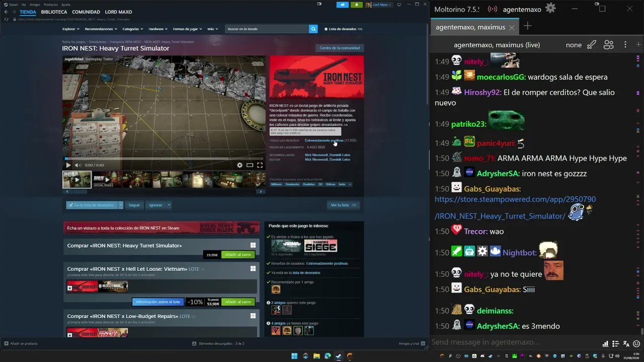Focus the 'Buscar en la tienda' field
This screenshot has height=362, width=644.
click(x=267, y=29)
